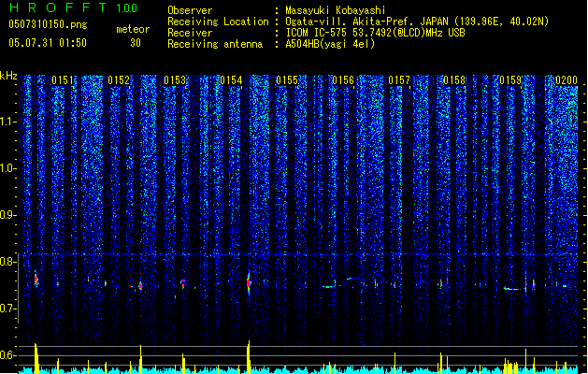Click the 0154 time marker
This screenshot has width=588, height=374.
[x=232, y=80]
